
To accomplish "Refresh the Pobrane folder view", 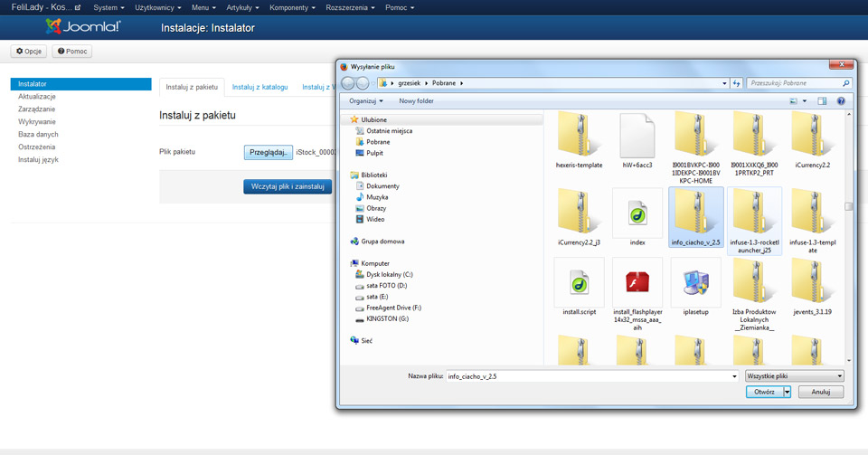I will (x=736, y=83).
